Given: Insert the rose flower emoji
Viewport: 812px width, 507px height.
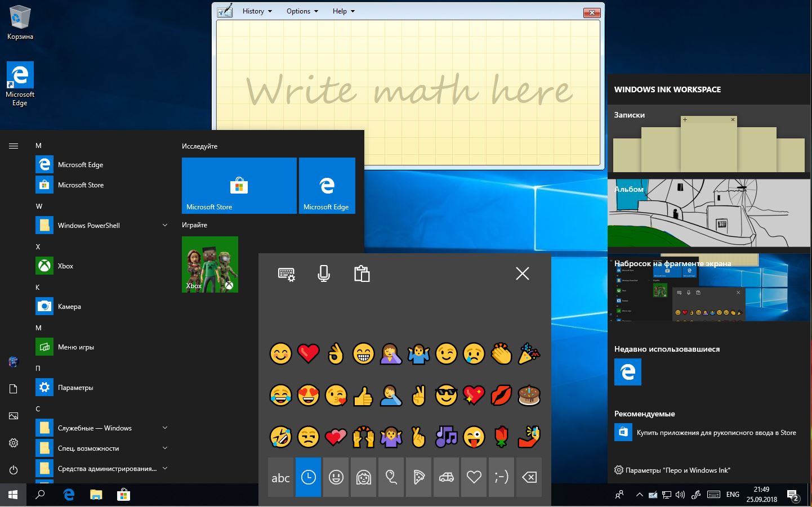Looking at the screenshot, I should [501, 437].
